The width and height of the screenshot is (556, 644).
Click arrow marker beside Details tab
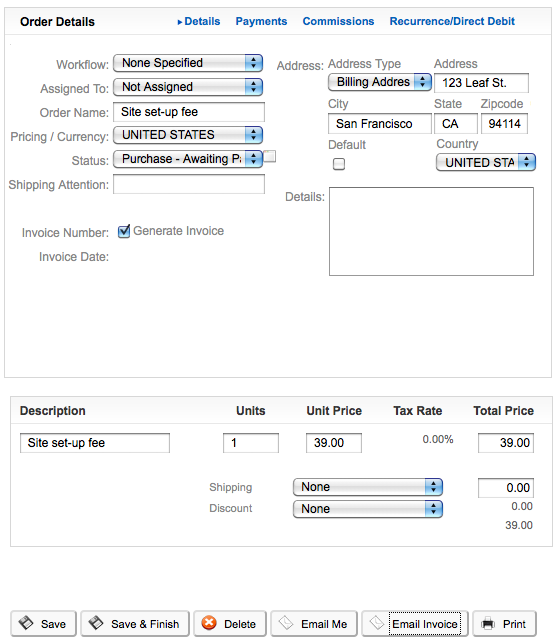pos(179,22)
